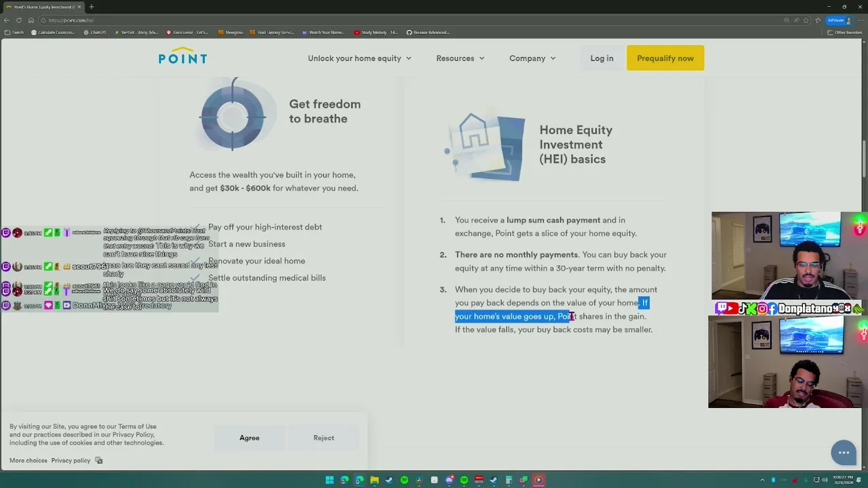Image resolution: width=868 pixels, height=488 pixels.
Task: Open Discord from the taskbar
Action: (x=449, y=480)
